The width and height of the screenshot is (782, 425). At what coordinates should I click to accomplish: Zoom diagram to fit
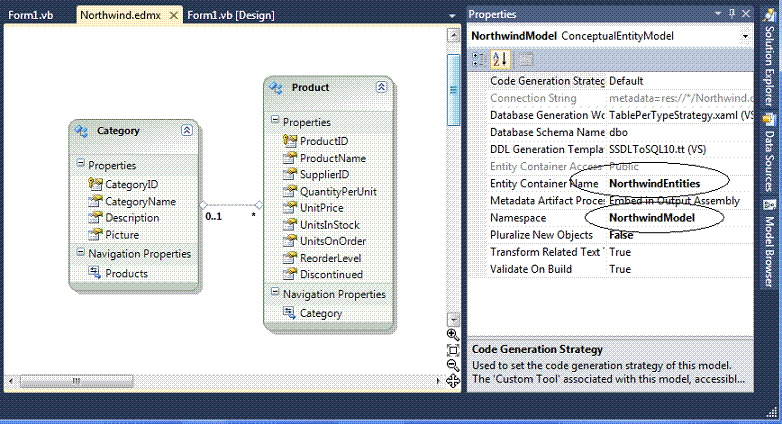pos(452,350)
